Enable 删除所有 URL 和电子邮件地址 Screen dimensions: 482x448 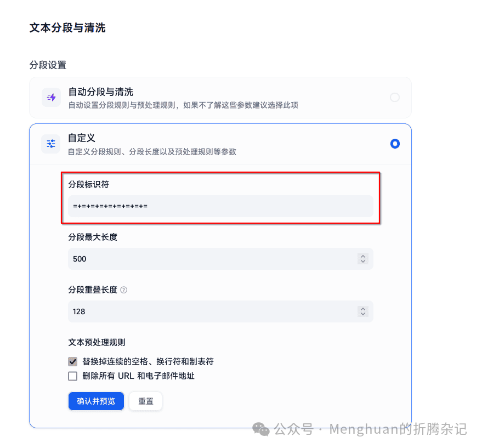[72, 376]
